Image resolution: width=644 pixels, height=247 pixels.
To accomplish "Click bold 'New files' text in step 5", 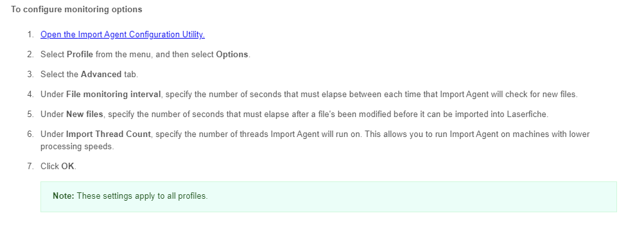I will (85, 114).
